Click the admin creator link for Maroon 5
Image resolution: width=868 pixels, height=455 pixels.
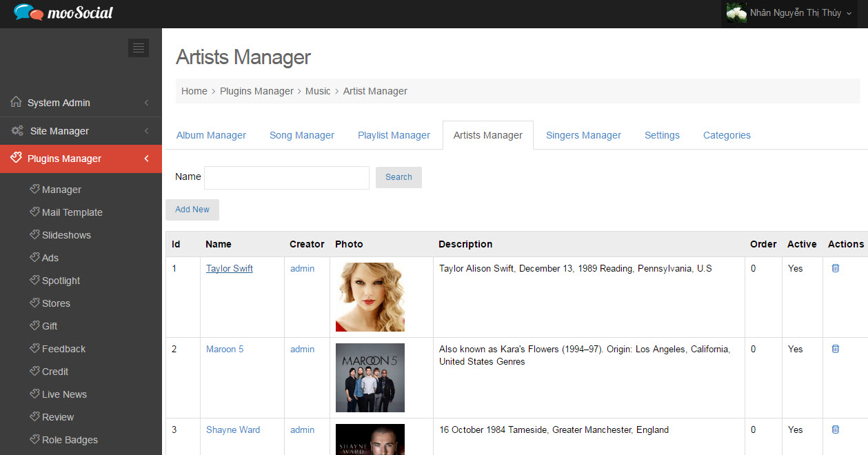(x=302, y=349)
